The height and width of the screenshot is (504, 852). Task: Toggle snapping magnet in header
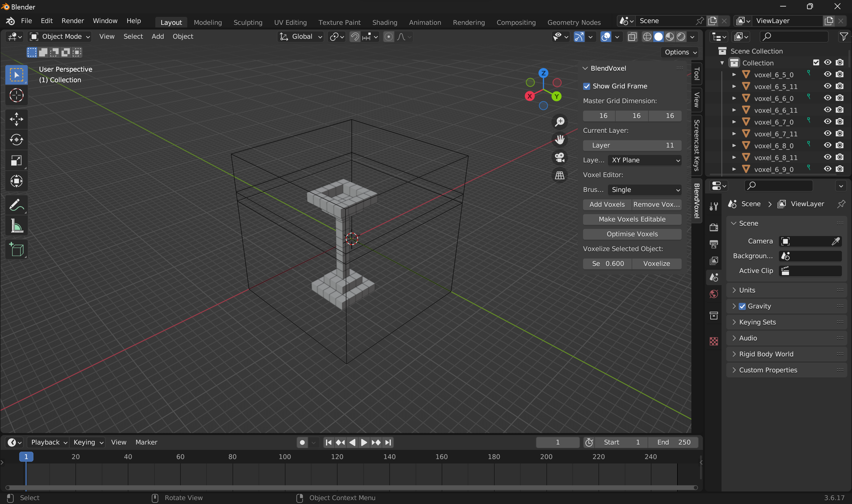[355, 37]
